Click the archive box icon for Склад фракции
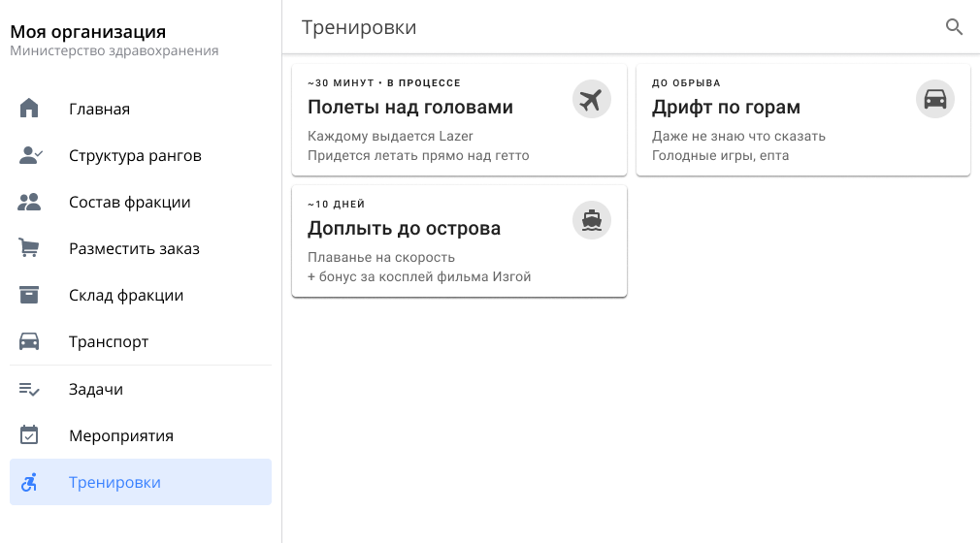The width and height of the screenshot is (980, 543). pos(30,295)
